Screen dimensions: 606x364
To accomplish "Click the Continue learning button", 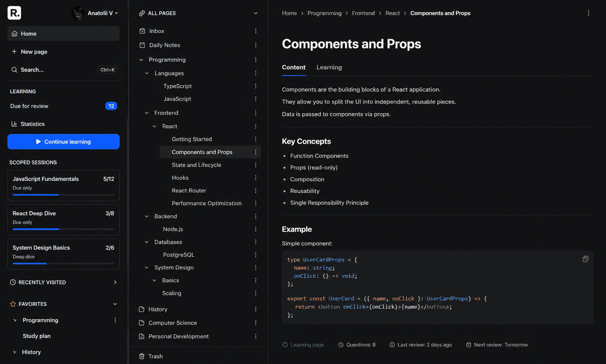I will (x=63, y=142).
